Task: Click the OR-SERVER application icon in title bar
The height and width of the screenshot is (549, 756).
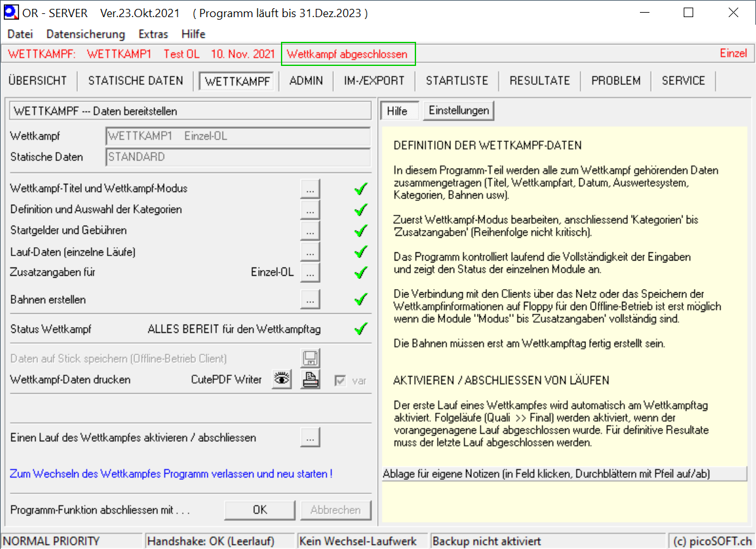Action: [x=11, y=13]
